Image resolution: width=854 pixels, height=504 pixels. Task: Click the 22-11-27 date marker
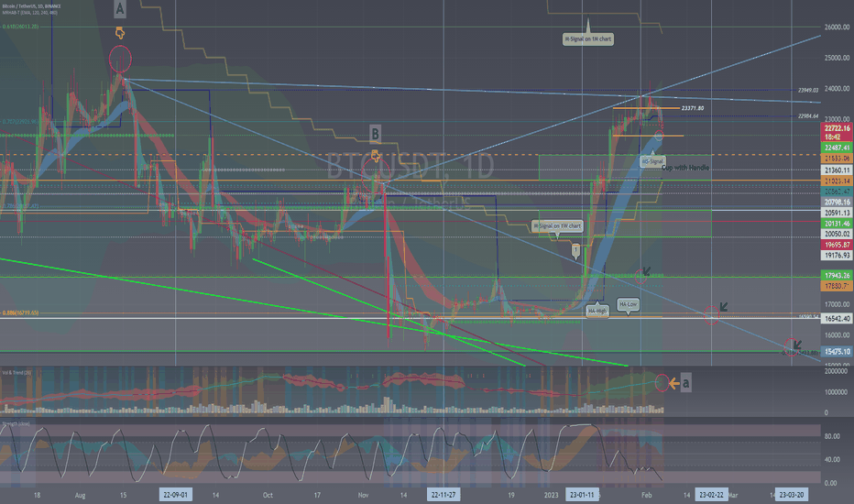[x=443, y=495]
